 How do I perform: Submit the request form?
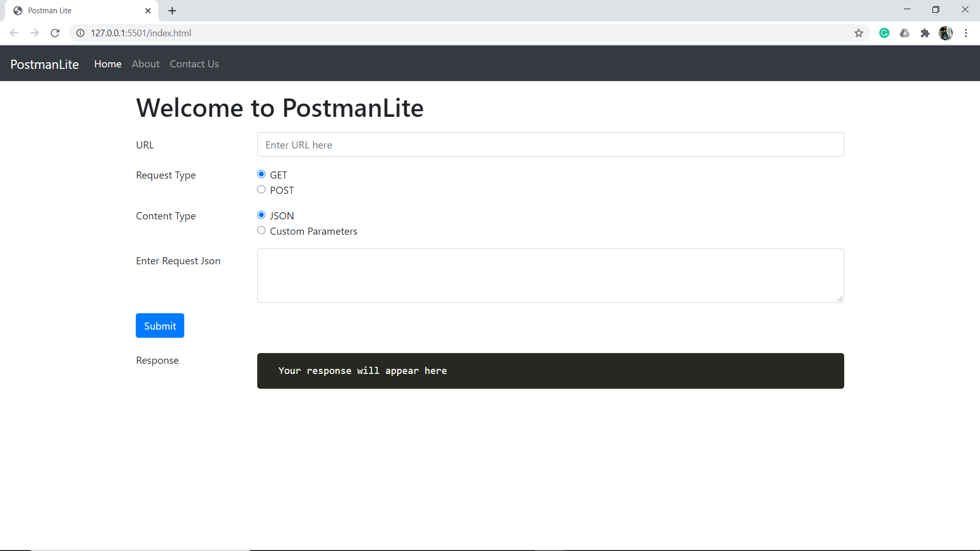(160, 325)
